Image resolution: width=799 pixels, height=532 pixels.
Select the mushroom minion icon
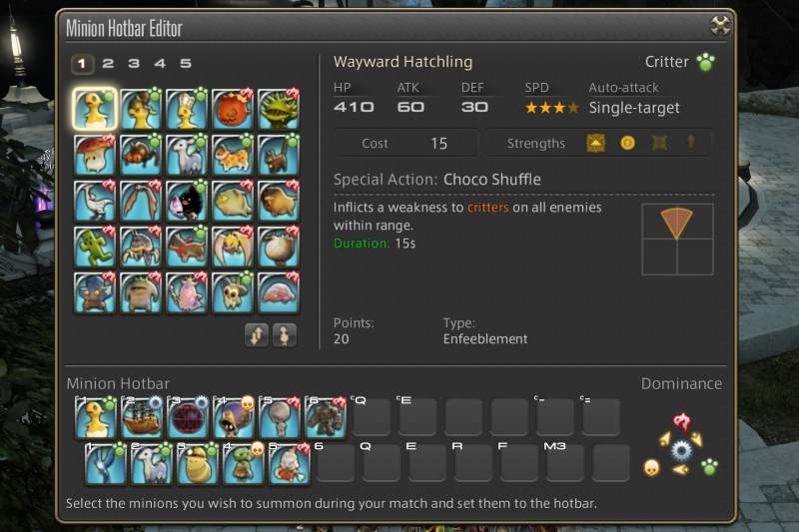95,155
